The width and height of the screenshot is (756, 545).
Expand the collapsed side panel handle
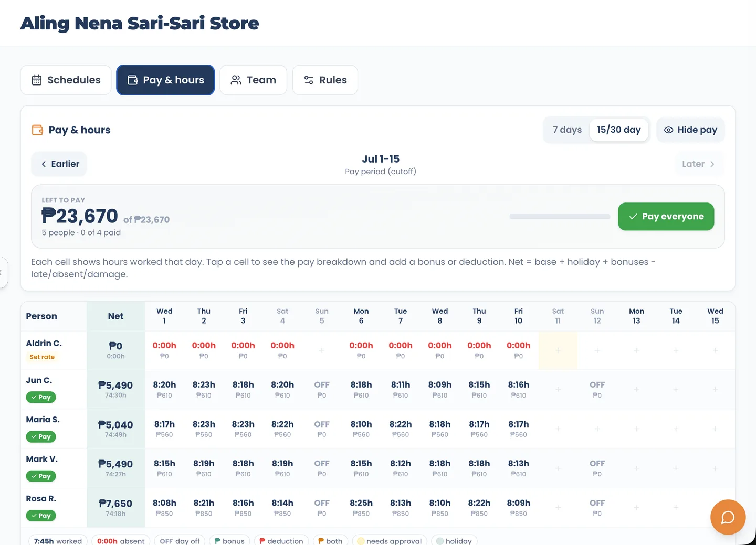(x=3, y=272)
